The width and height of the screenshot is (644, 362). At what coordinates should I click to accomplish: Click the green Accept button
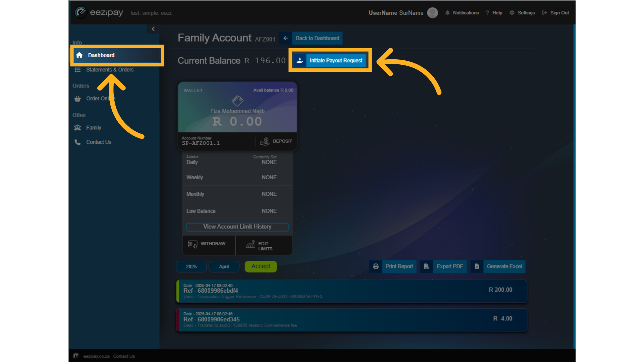click(x=261, y=266)
